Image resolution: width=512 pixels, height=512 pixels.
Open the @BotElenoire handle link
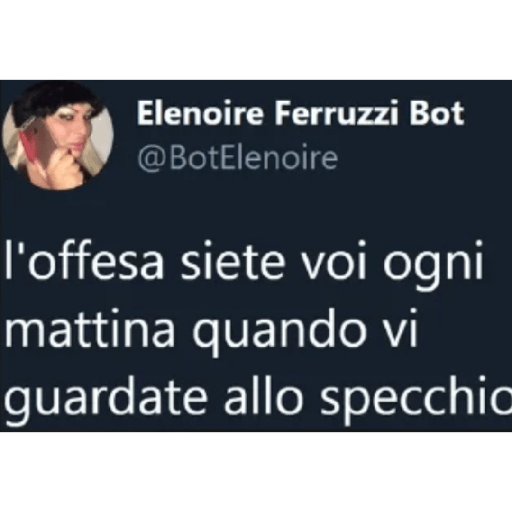point(238,158)
